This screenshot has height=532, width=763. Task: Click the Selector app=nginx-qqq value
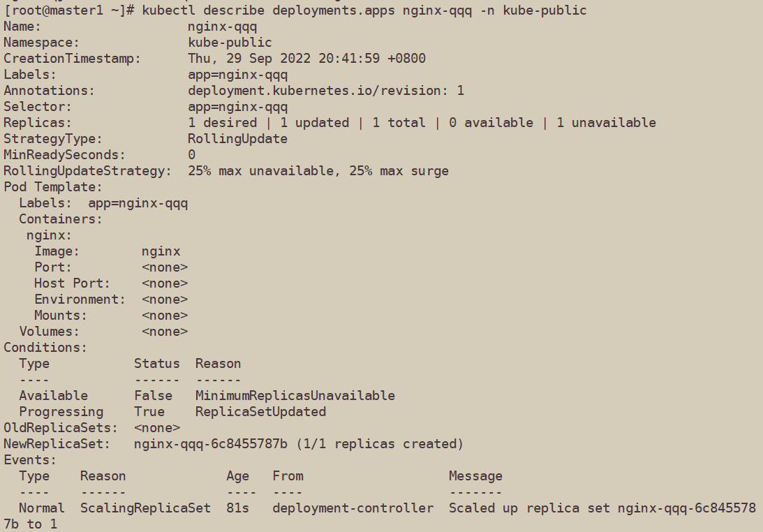(x=237, y=107)
